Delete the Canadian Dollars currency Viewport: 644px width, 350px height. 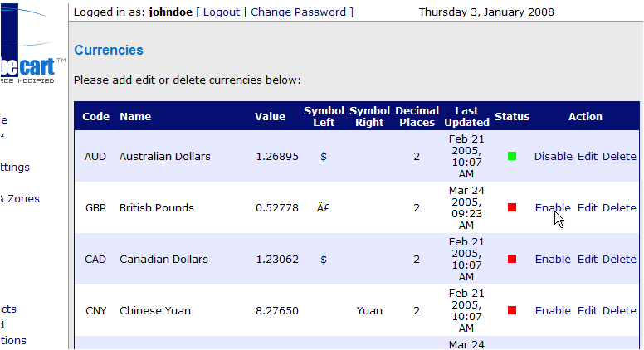619,260
